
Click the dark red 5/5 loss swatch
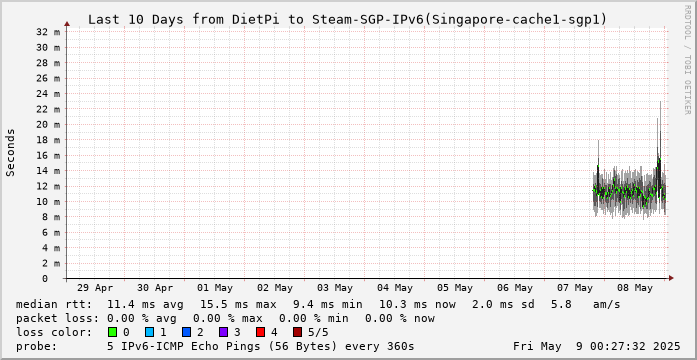pyautogui.click(x=298, y=332)
